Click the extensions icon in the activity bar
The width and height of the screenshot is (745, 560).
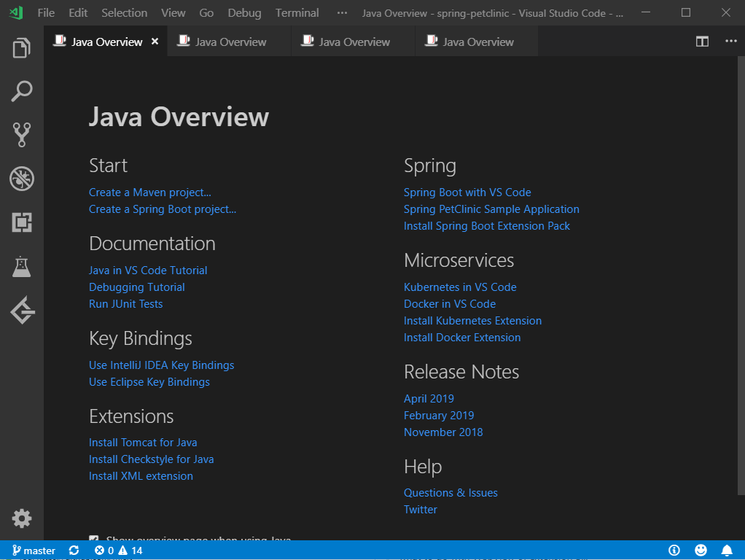pyautogui.click(x=22, y=222)
